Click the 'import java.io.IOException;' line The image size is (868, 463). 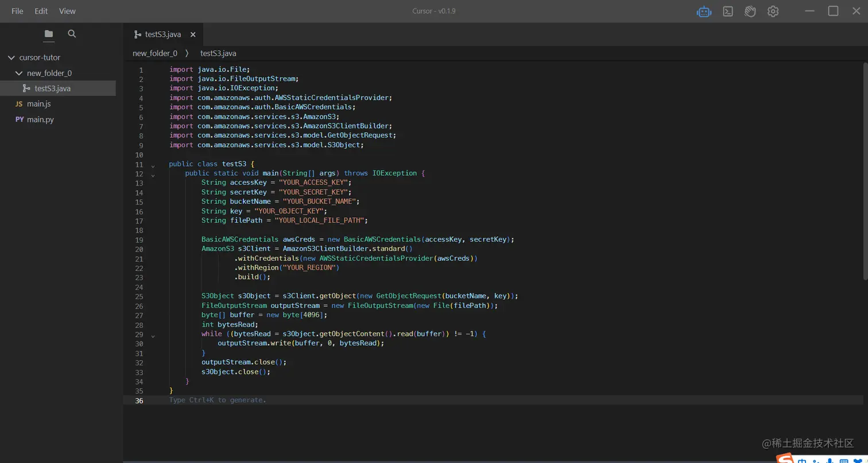click(x=224, y=88)
